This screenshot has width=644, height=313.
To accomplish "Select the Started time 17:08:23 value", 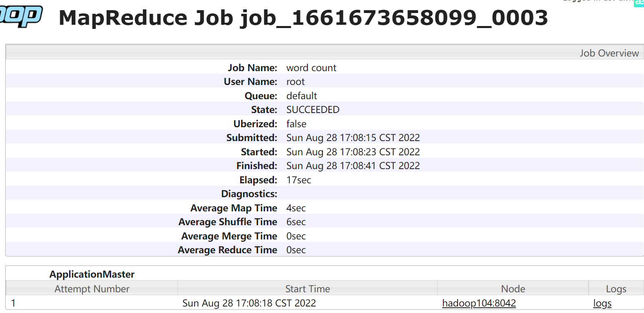I will (353, 152).
